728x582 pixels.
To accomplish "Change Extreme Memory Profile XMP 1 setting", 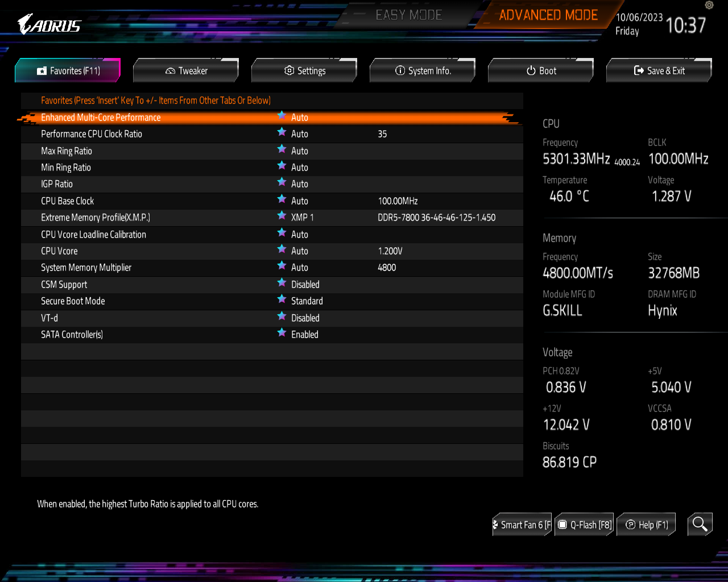I will (303, 218).
